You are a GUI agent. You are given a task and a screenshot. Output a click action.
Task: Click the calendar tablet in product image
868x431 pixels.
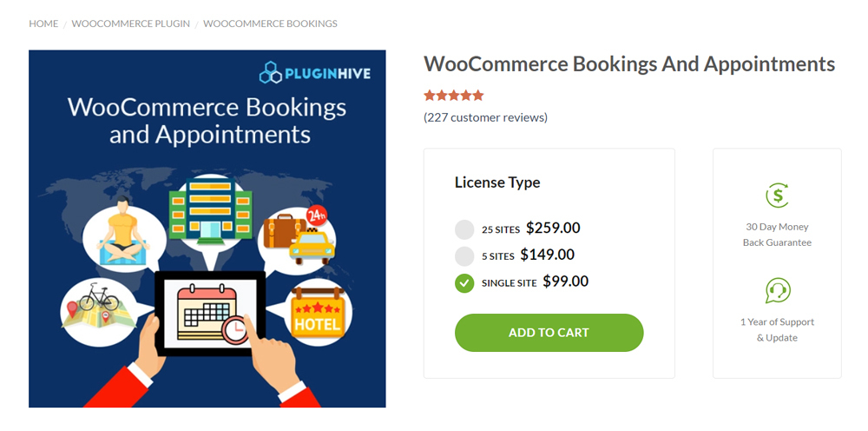tap(209, 314)
